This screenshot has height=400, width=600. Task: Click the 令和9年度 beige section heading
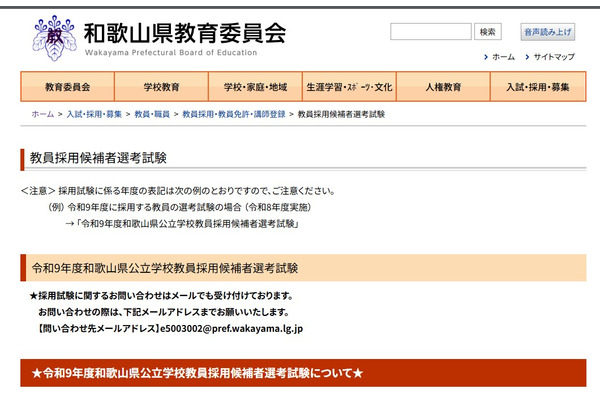(x=303, y=268)
